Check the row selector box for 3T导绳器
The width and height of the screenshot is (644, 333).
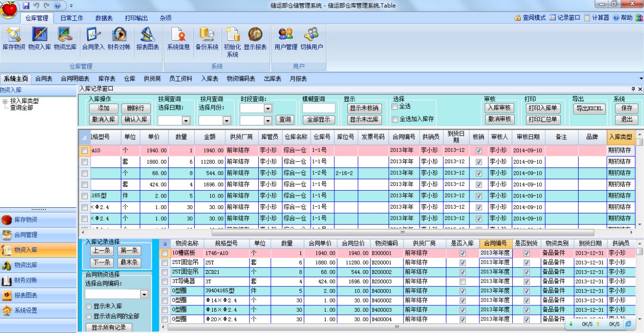pos(165,281)
